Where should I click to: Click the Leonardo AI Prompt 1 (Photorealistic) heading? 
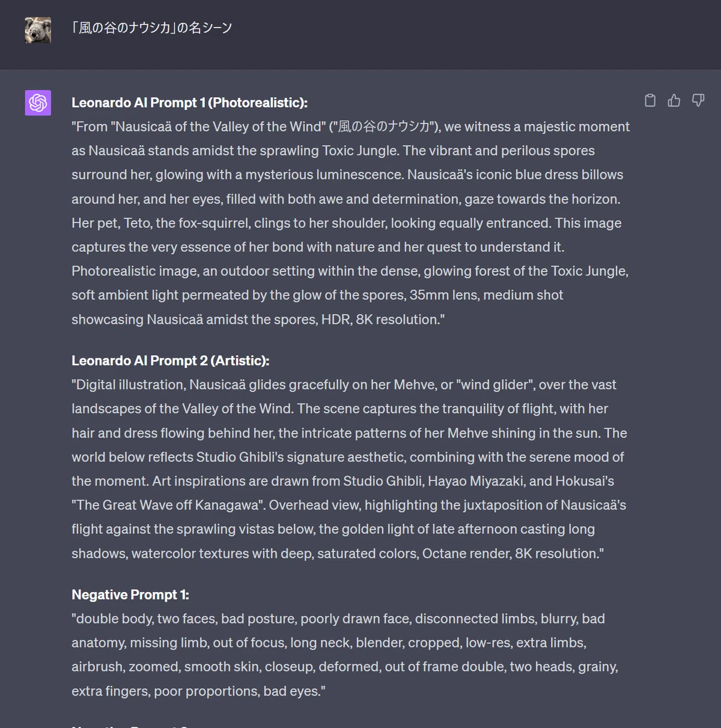coord(189,103)
